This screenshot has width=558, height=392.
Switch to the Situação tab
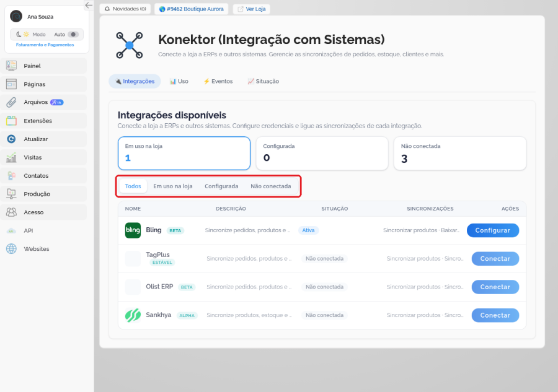tap(263, 81)
